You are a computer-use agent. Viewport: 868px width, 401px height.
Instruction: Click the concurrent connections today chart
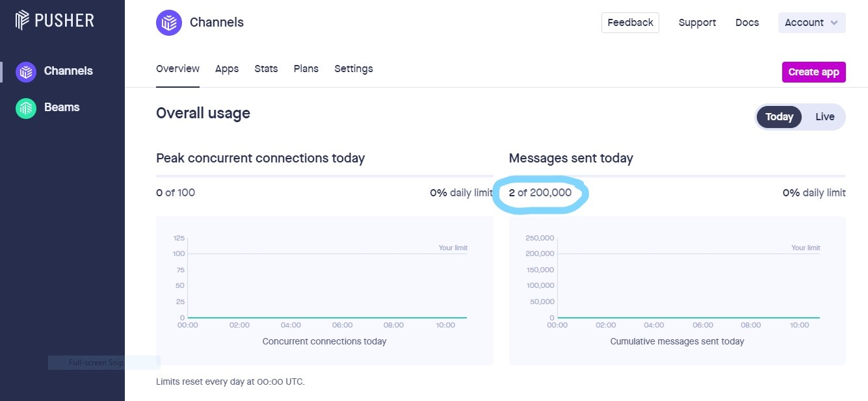point(324,291)
